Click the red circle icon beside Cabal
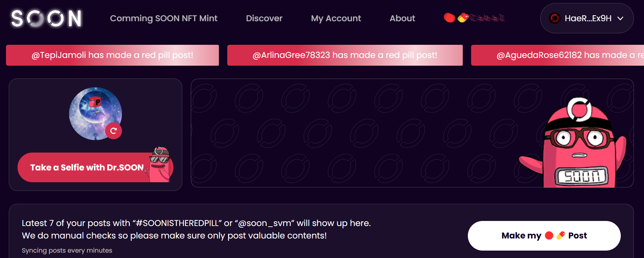644x258 pixels. [x=449, y=18]
